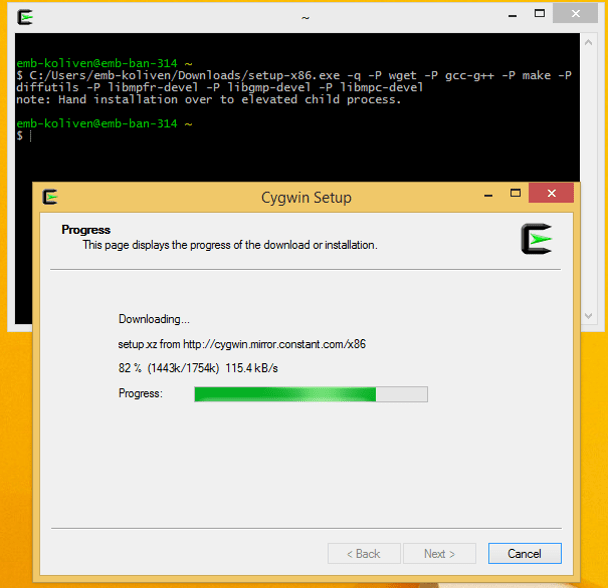The height and width of the screenshot is (588, 608).
Task: Click the 'Downloading...' status text
Action: (x=154, y=319)
